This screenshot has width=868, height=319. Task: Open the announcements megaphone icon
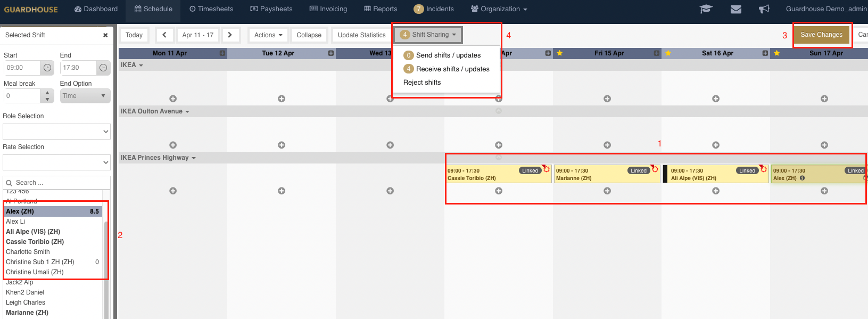(764, 9)
